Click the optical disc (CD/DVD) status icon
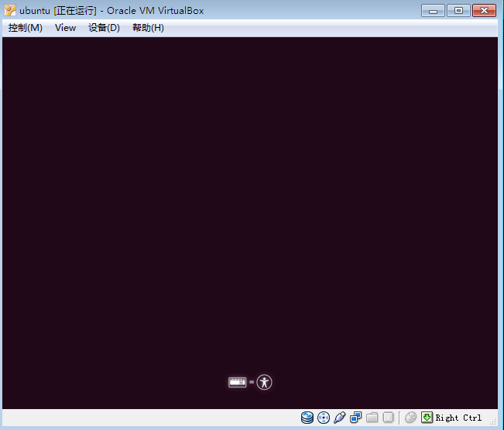 (324, 418)
